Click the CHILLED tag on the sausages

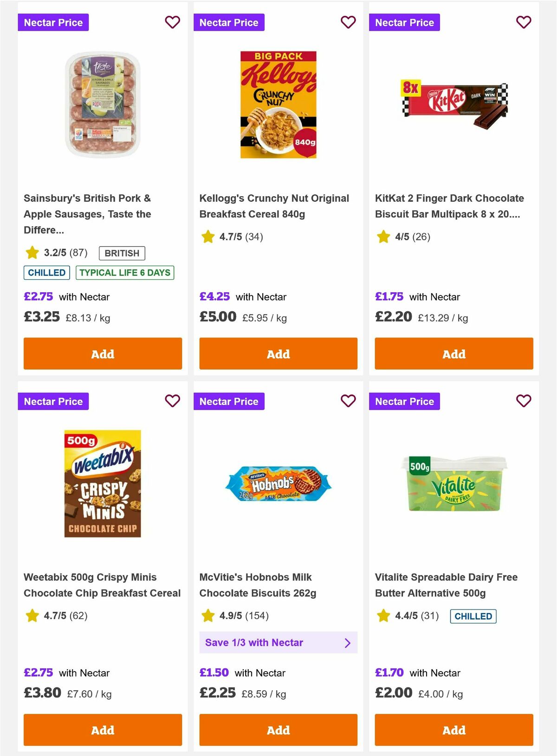(x=46, y=273)
